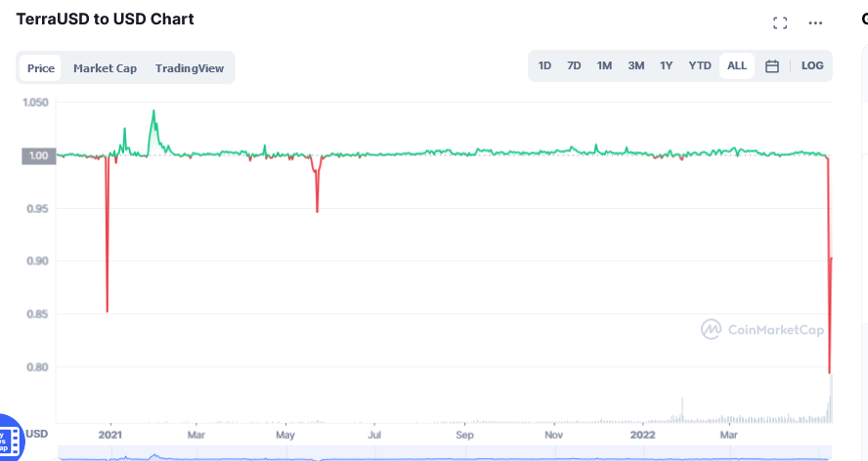Click the 0.95 y-axis label

pos(38,209)
